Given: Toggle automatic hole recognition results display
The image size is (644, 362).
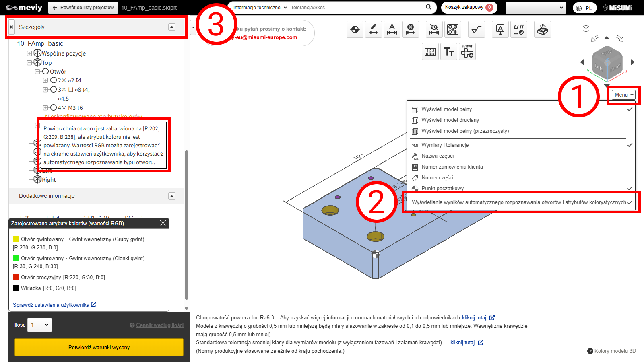Looking at the screenshot, I should 519,202.
